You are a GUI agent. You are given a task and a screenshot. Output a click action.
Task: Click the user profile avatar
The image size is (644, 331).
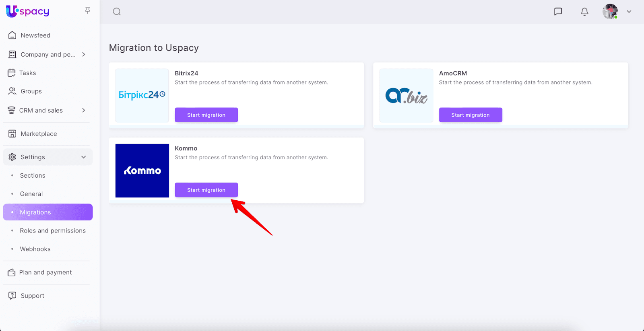(x=610, y=12)
